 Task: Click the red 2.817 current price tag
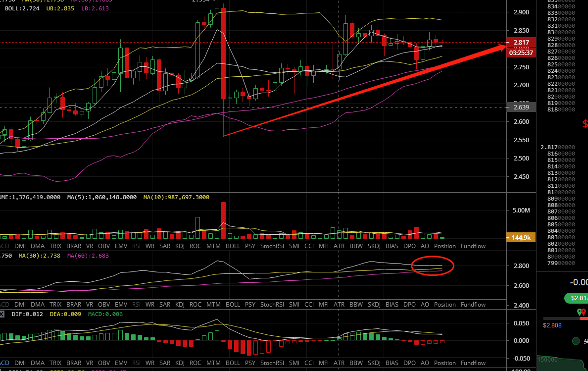(521, 43)
